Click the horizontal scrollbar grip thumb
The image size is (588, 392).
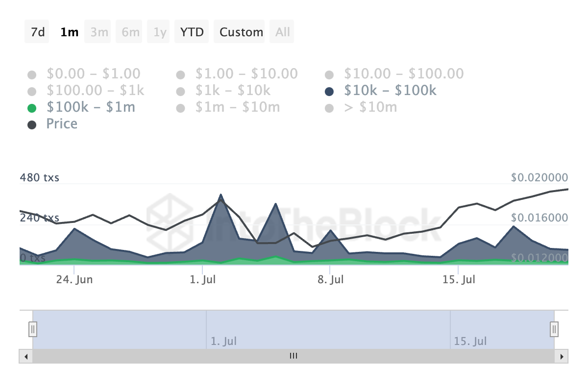click(x=294, y=356)
